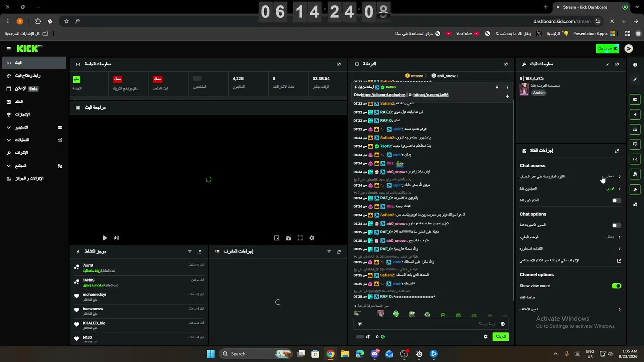Image resolution: width=644 pixels, height=362 pixels.
Task: Open the three-dot menu on the BotRix message
Action: click(x=507, y=87)
